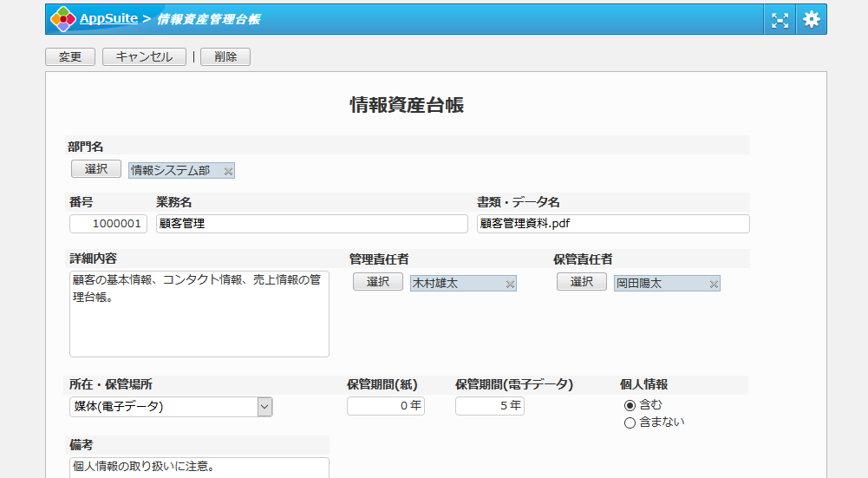The image size is (868, 478).
Task: Click 選択 button for 保管責任者
Action: click(x=582, y=282)
